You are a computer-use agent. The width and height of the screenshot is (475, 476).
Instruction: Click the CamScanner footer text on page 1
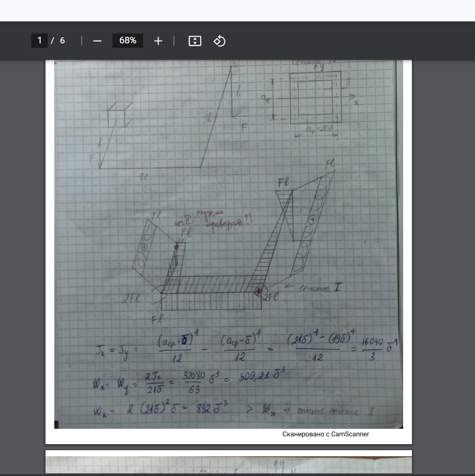point(325,434)
